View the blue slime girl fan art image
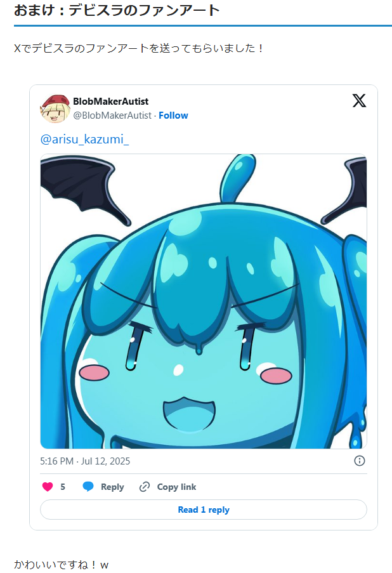This screenshot has height=573, width=392. pyautogui.click(x=204, y=301)
